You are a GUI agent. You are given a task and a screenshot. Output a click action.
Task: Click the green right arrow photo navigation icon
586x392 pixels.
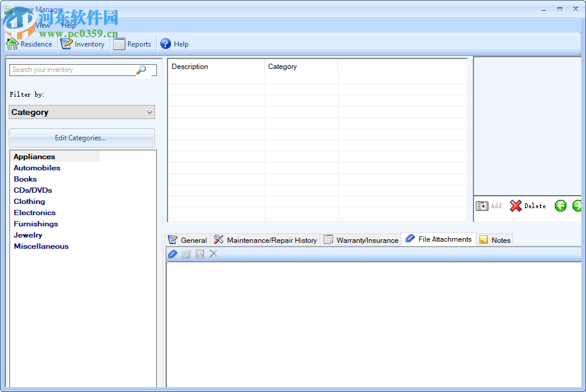click(x=577, y=206)
